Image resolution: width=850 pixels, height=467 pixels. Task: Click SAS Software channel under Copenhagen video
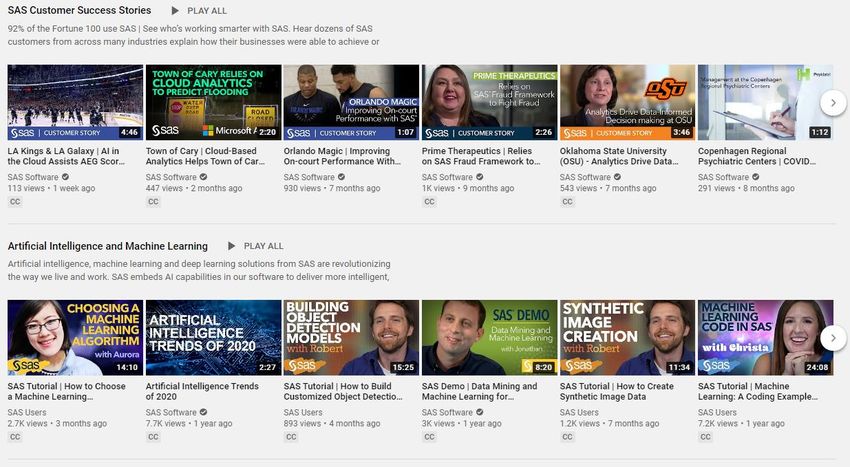pos(723,177)
